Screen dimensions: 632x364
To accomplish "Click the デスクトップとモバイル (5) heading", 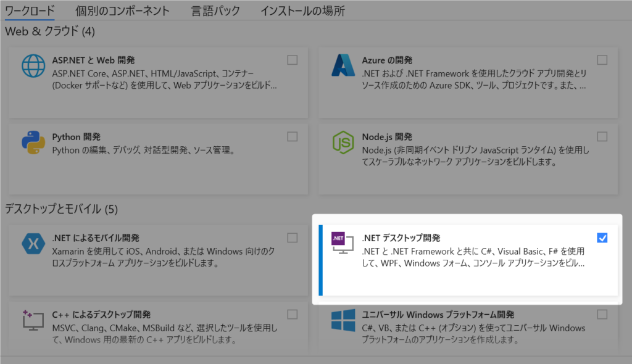I will (61, 209).
